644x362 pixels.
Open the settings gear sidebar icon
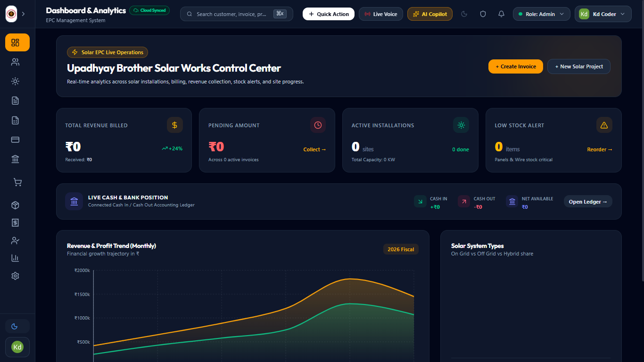(15, 276)
